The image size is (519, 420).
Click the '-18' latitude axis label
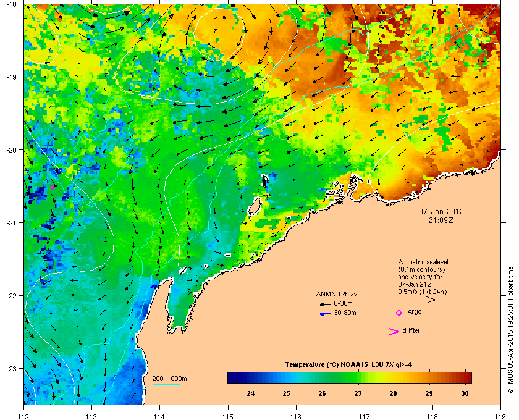pyautogui.click(x=11, y=4)
